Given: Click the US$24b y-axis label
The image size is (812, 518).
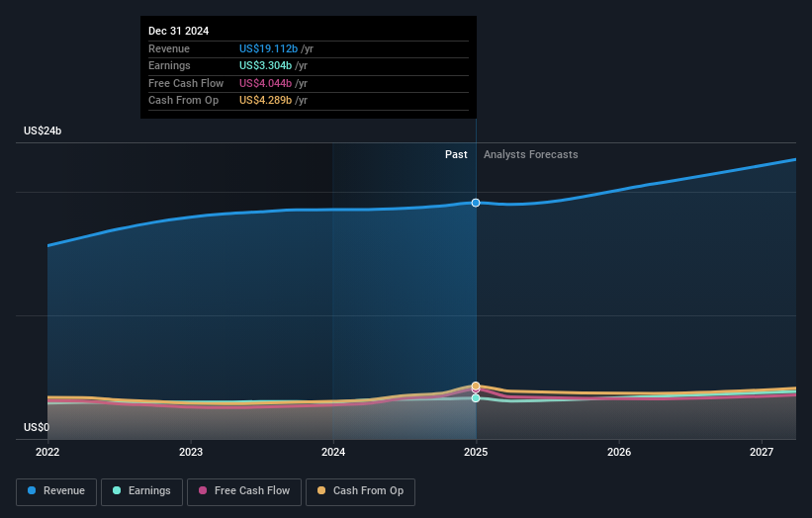Looking at the screenshot, I should pyautogui.click(x=43, y=130).
